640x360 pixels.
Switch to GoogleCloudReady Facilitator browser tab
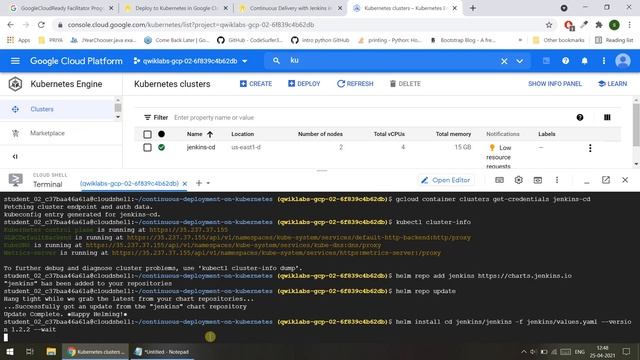pos(61,8)
